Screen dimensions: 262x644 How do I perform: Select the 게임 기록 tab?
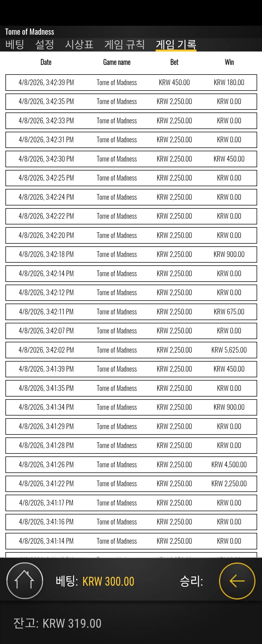176,44
